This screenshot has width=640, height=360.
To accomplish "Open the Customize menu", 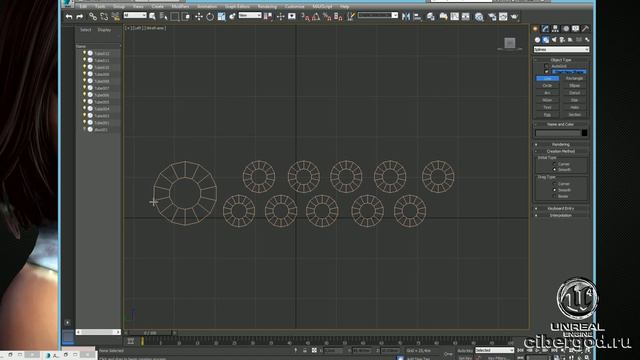I will [294, 7].
